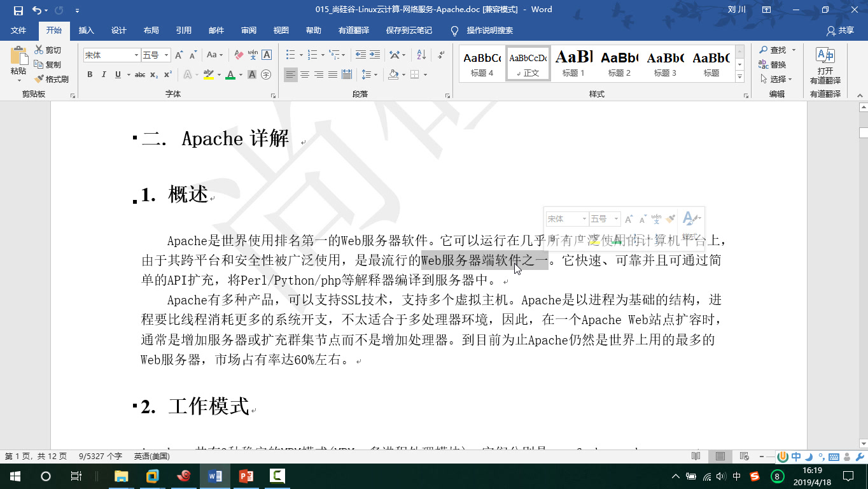Open the Windows Start menu
Screen dimensions: 868x489
15,476
